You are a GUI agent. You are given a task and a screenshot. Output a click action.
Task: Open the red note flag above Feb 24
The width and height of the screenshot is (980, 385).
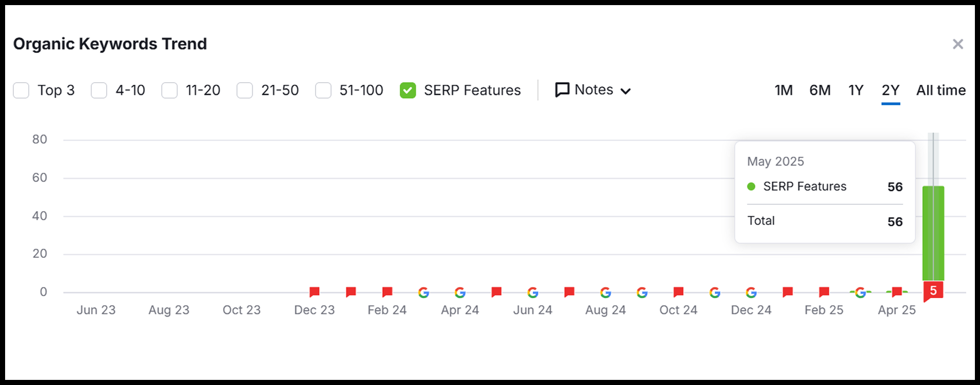[387, 292]
